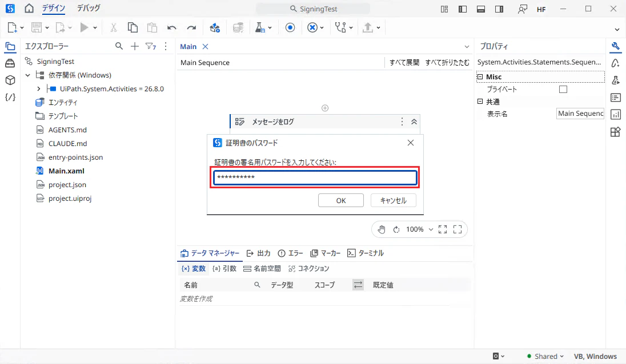Open the 出力 panel tab
Screen dimensions: 626x364
click(x=259, y=253)
